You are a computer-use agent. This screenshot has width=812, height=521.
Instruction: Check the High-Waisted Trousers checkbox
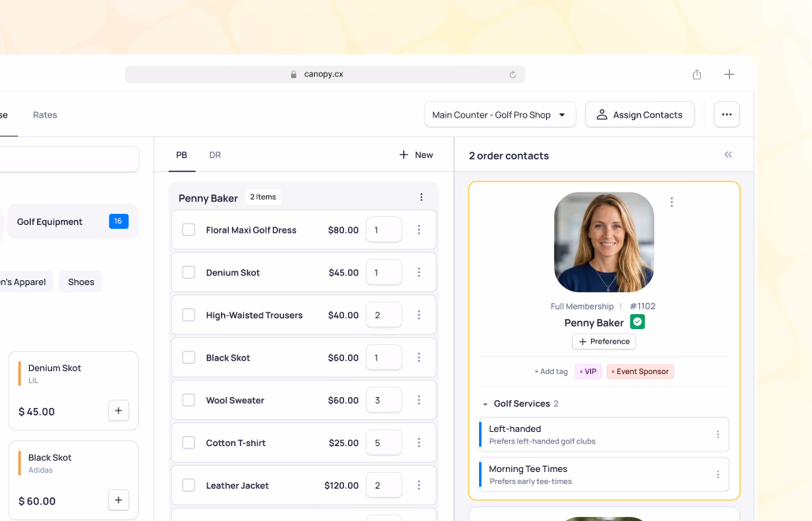(189, 315)
